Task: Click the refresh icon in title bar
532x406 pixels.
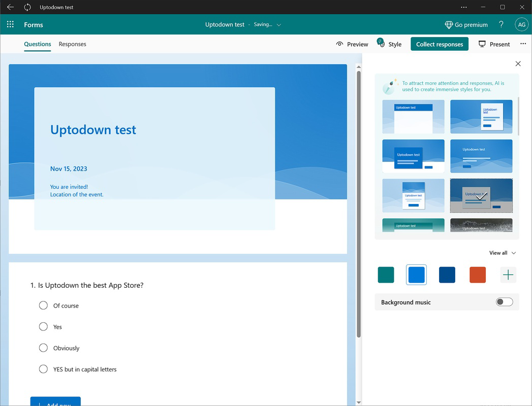Action: (27, 7)
